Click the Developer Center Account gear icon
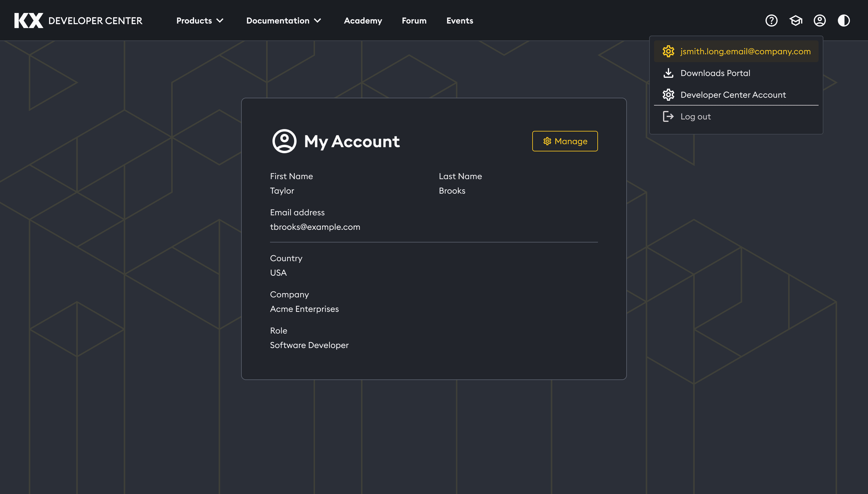868x494 pixels. point(668,95)
